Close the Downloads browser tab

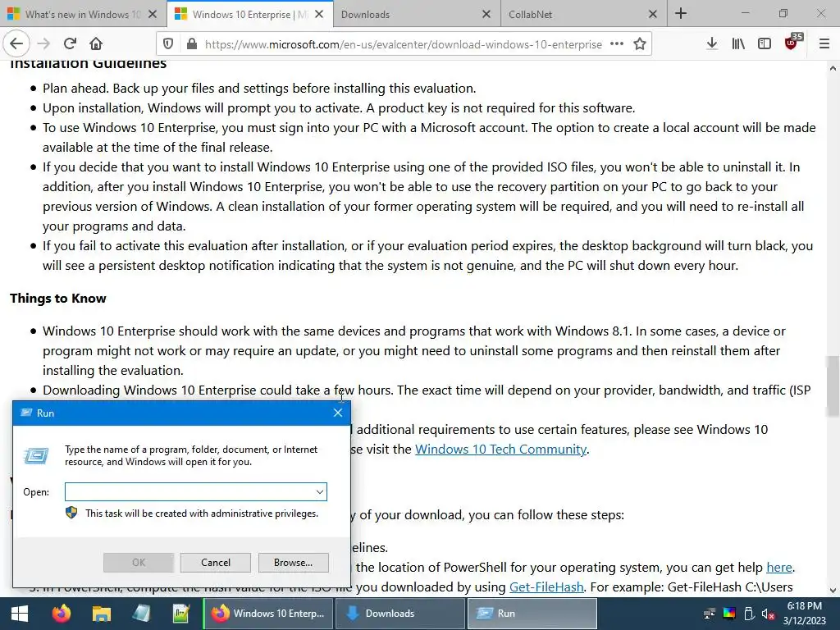(x=486, y=15)
